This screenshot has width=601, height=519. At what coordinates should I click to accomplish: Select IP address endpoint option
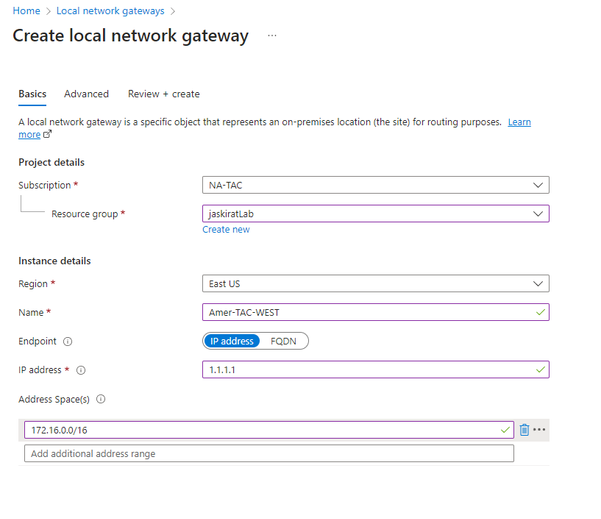[x=232, y=341]
